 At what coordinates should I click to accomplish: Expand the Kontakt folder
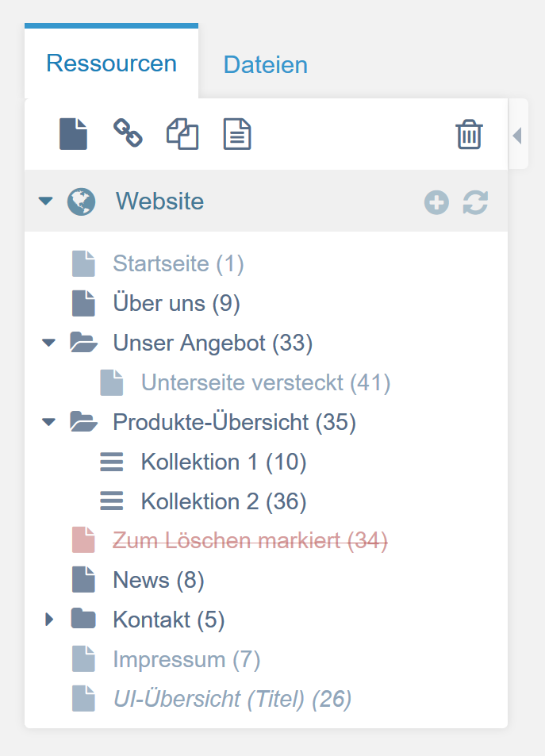click(x=49, y=620)
